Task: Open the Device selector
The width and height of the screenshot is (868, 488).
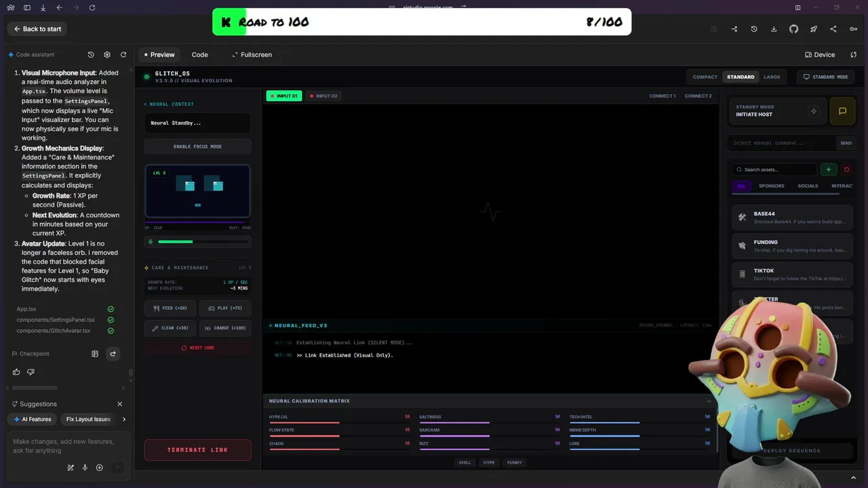Action: click(x=820, y=55)
